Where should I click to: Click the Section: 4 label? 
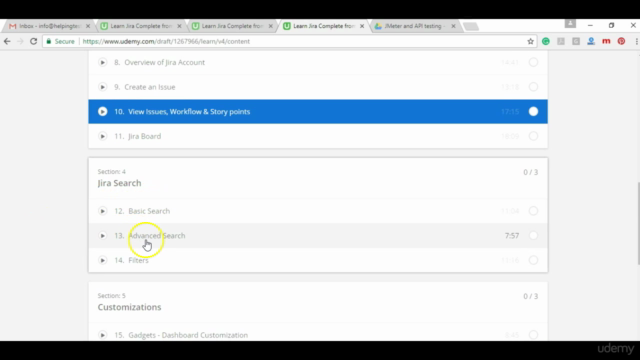[x=111, y=172]
